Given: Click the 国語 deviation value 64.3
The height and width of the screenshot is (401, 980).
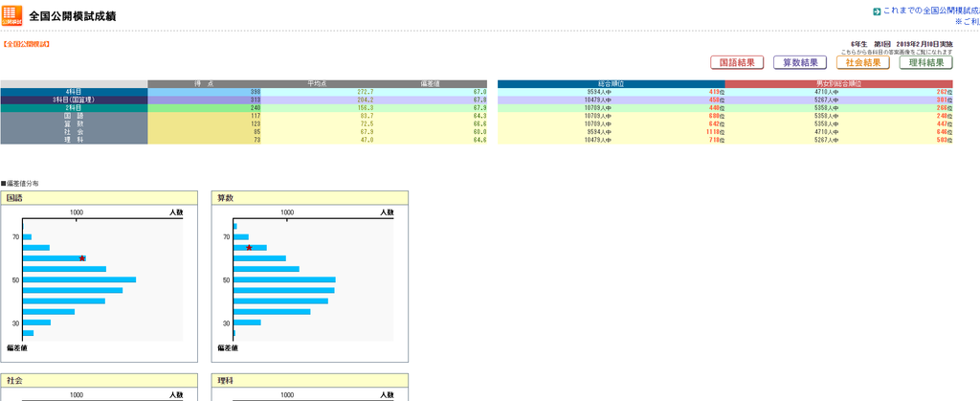Looking at the screenshot, I should tap(479, 116).
